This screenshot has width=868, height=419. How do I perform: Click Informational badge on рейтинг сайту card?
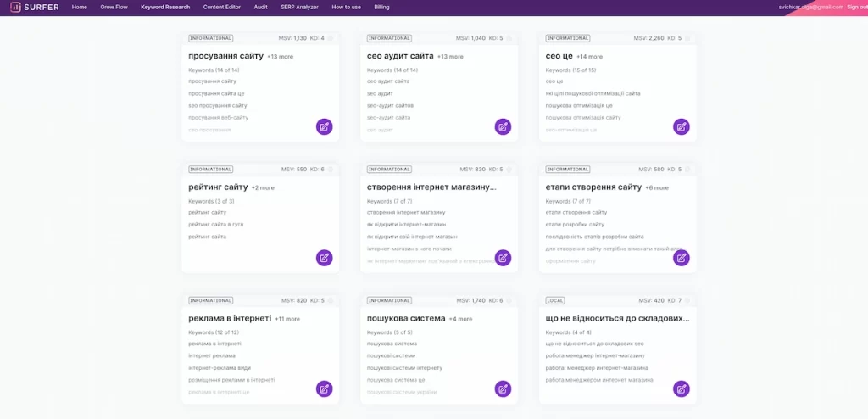coord(210,170)
